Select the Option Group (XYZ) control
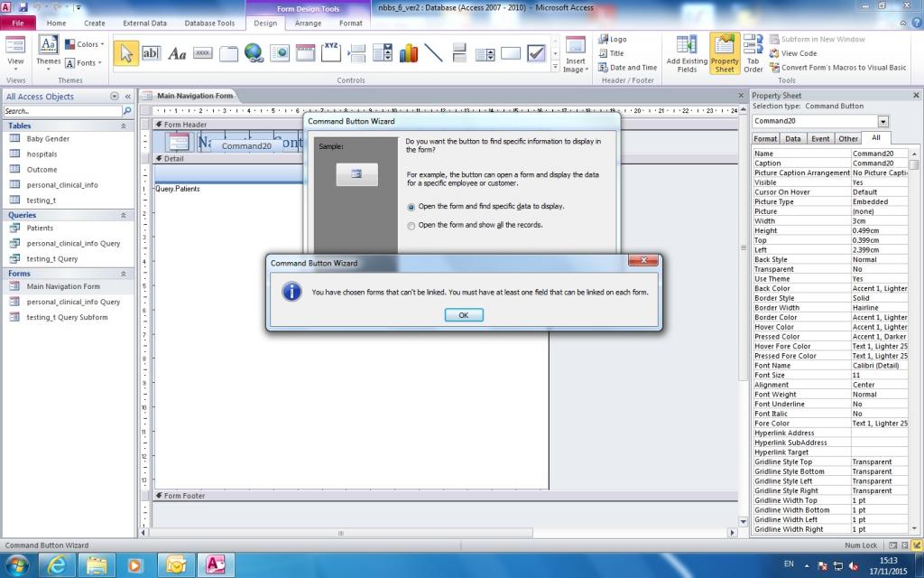This screenshot has width=924, height=578. (x=331, y=53)
